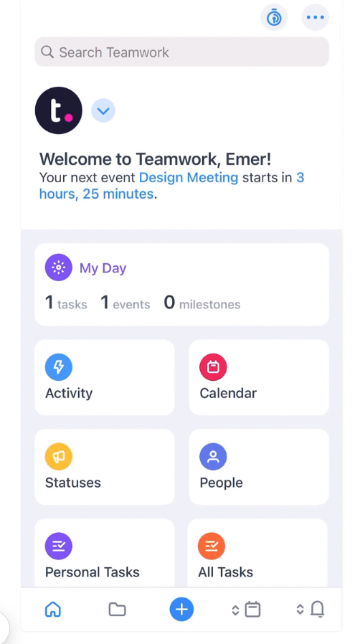This screenshot has width=355, height=644.
Task: Tap the blue plus add button
Action: tap(181, 609)
